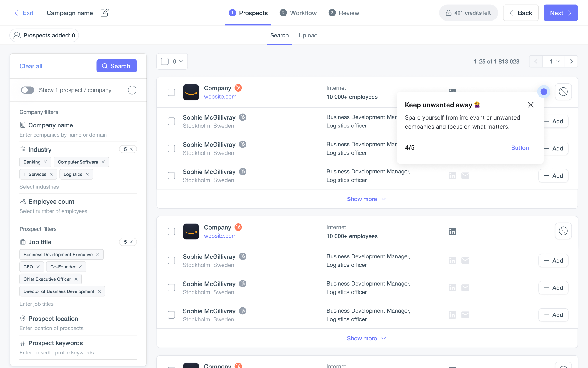This screenshot has height=368, width=588.
Task: Click the pencil icon to edit campaign name
Action: pyautogui.click(x=104, y=13)
